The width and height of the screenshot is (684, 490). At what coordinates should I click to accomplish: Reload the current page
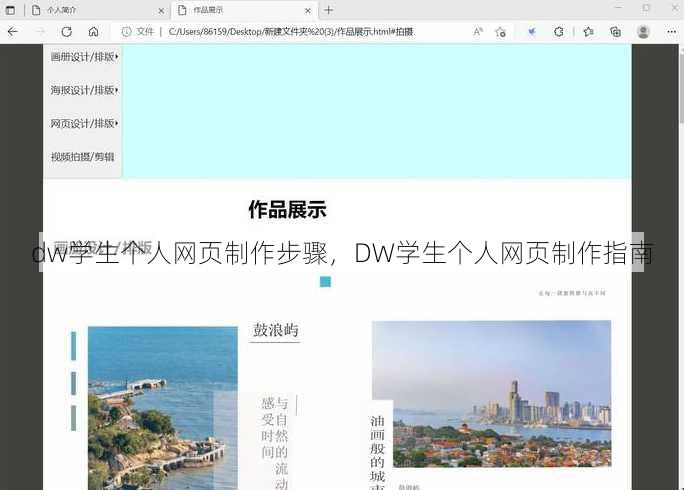[x=66, y=31]
